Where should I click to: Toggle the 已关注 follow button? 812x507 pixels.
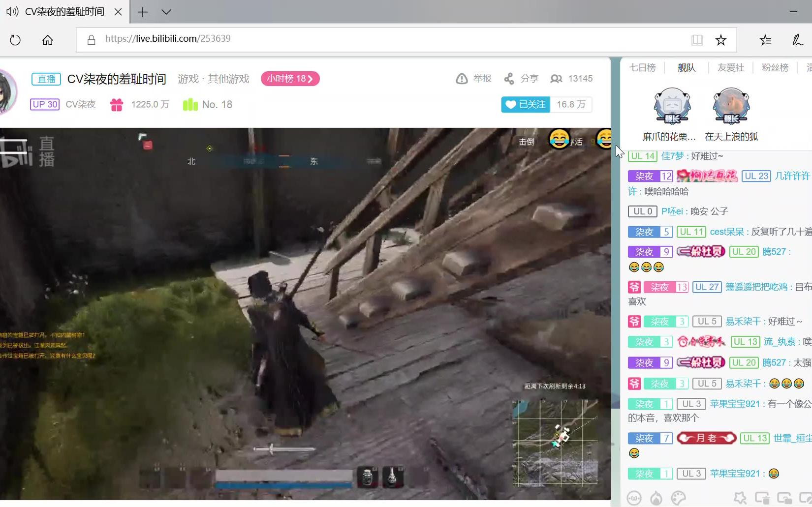pos(526,104)
